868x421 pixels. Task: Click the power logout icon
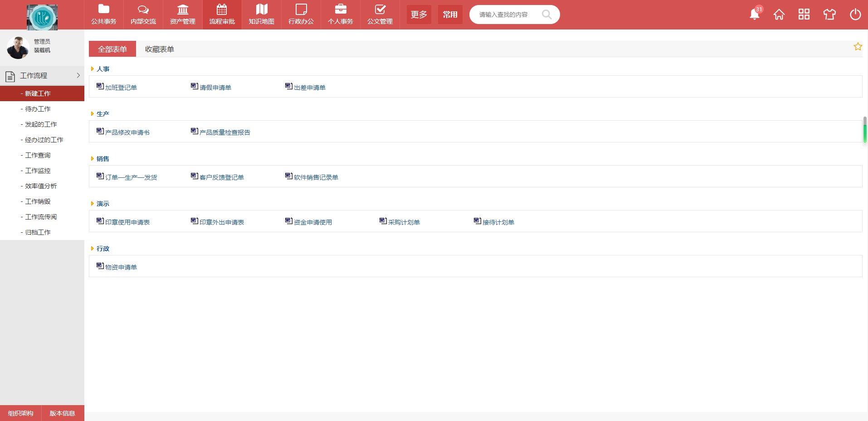855,15
